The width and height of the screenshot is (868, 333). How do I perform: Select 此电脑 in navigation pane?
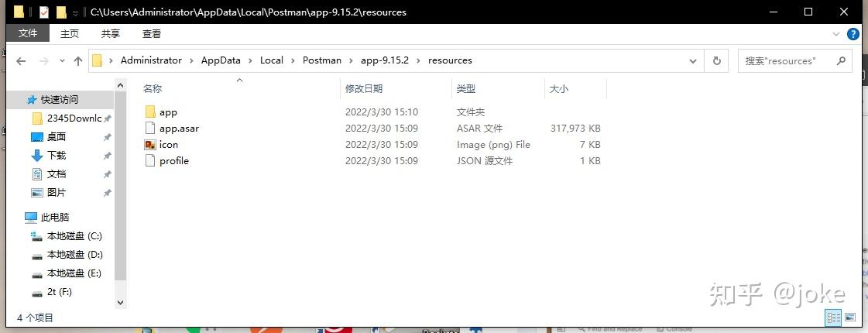tap(55, 218)
